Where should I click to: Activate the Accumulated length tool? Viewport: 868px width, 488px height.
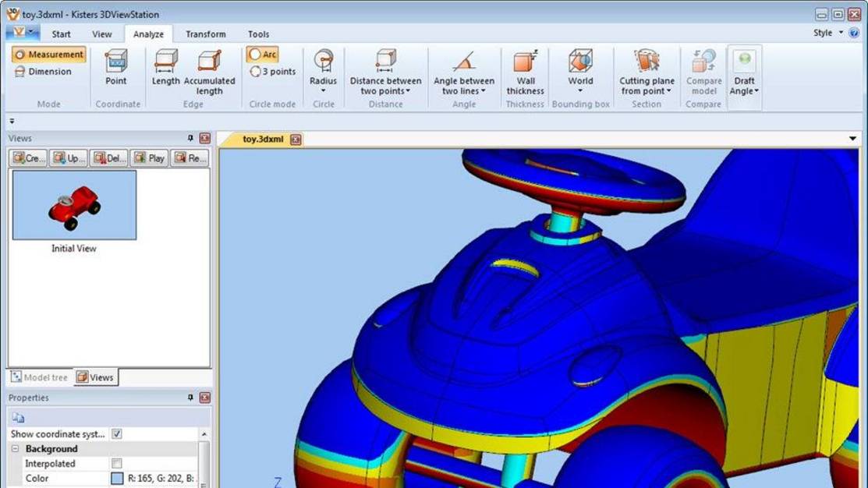click(209, 72)
